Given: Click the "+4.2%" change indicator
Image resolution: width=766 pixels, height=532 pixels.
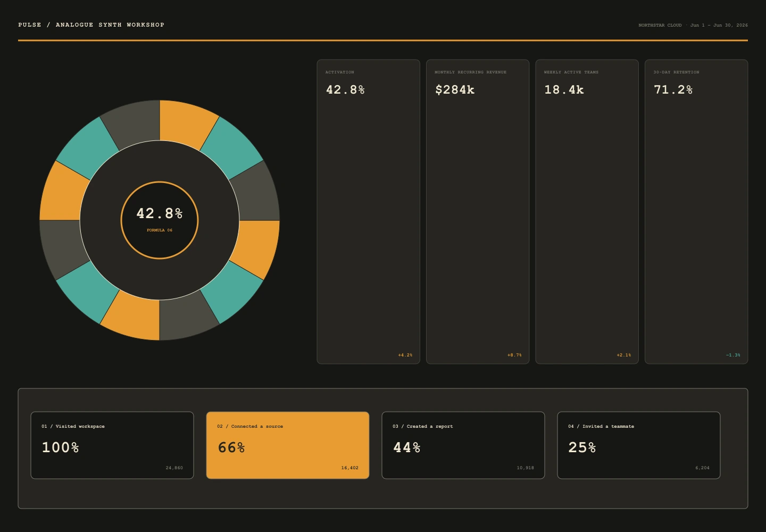Looking at the screenshot, I should click(405, 355).
